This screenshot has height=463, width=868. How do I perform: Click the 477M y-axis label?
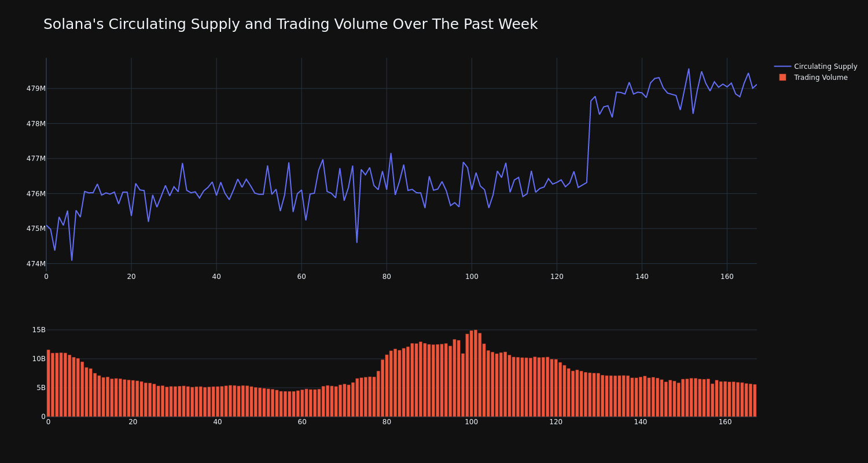[x=36, y=159]
